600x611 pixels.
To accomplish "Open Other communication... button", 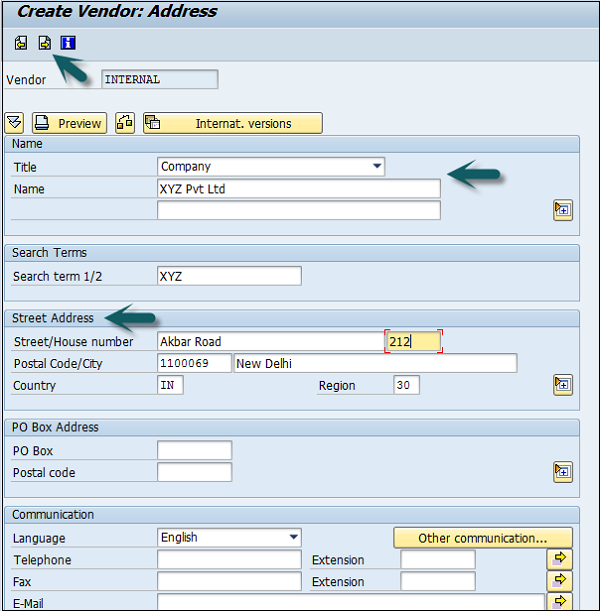I will pos(483,538).
